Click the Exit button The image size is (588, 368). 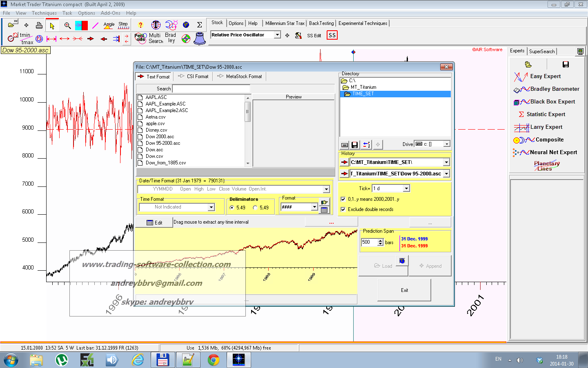pyautogui.click(x=404, y=290)
